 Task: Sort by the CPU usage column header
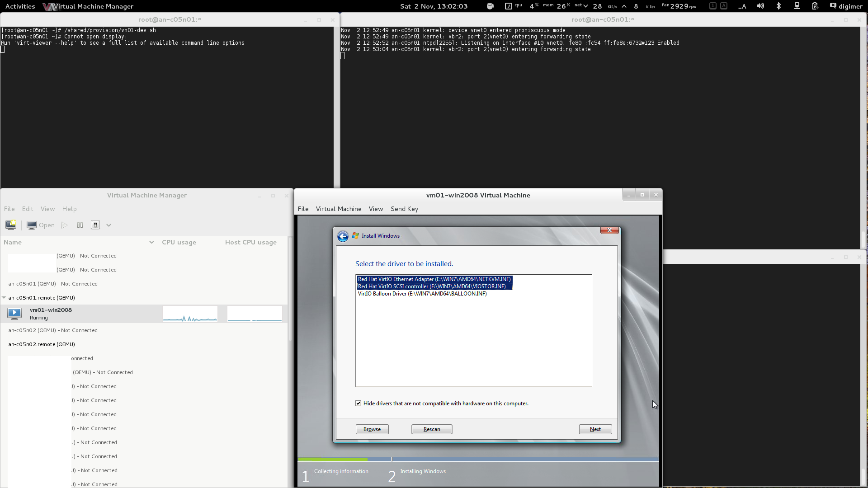tap(179, 242)
